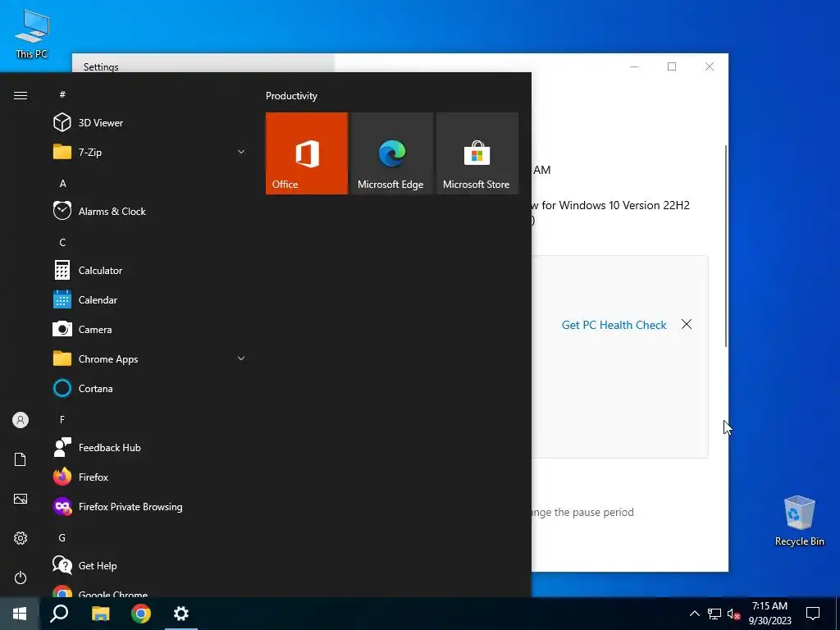Open Settings from the Start sidebar gear
Image resolution: width=840 pixels, height=630 pixels.
(x=21, y=538)
